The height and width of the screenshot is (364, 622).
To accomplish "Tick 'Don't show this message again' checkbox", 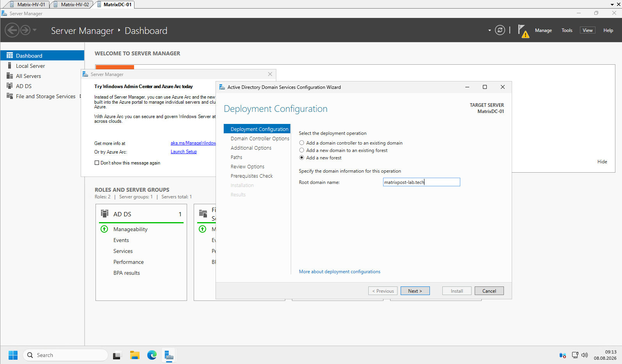I will [x=97, y=163].
